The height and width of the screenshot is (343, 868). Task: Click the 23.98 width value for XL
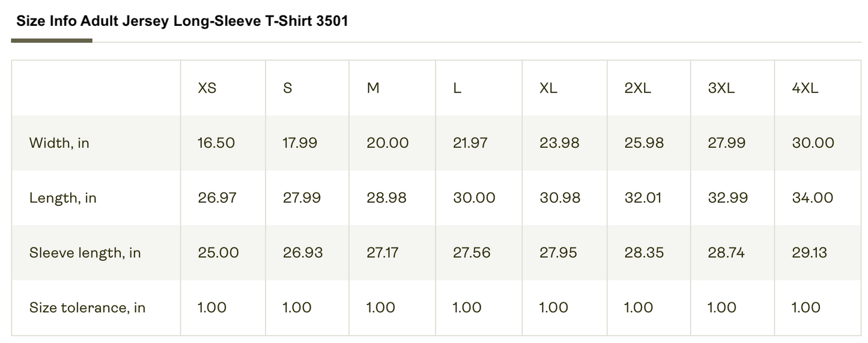pyautogui.click(x=559, y=143)
